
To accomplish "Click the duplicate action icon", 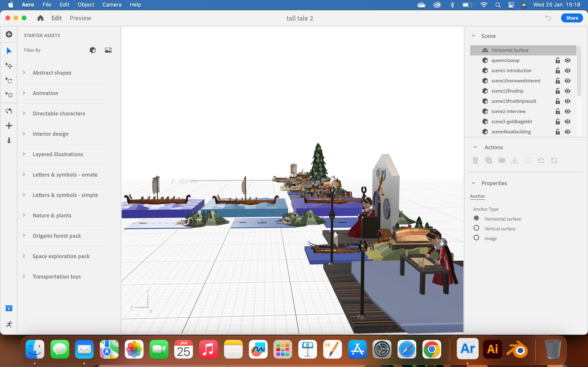I will pyautogui.click(x=489, y=160).
